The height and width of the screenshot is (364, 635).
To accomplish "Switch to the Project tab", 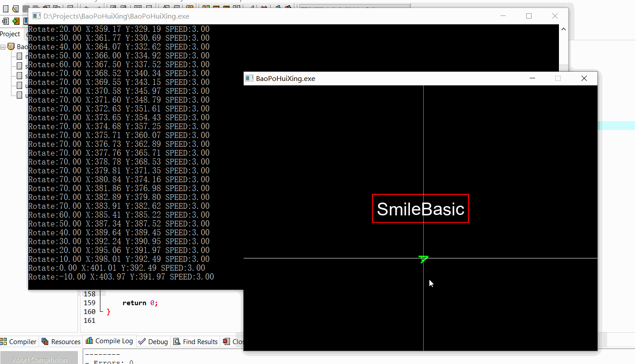I will pyautogui.click(x=10, y=34).
